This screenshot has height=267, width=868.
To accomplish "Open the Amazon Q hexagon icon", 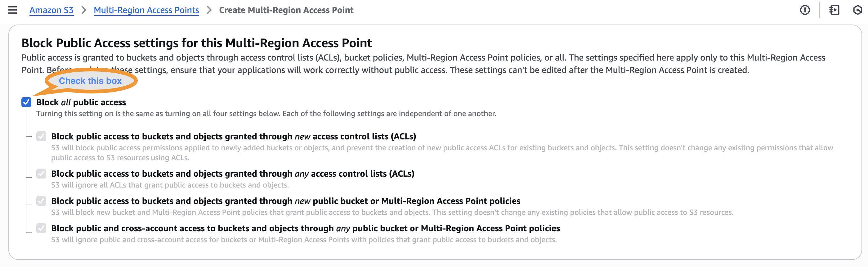I will [857, 10].
